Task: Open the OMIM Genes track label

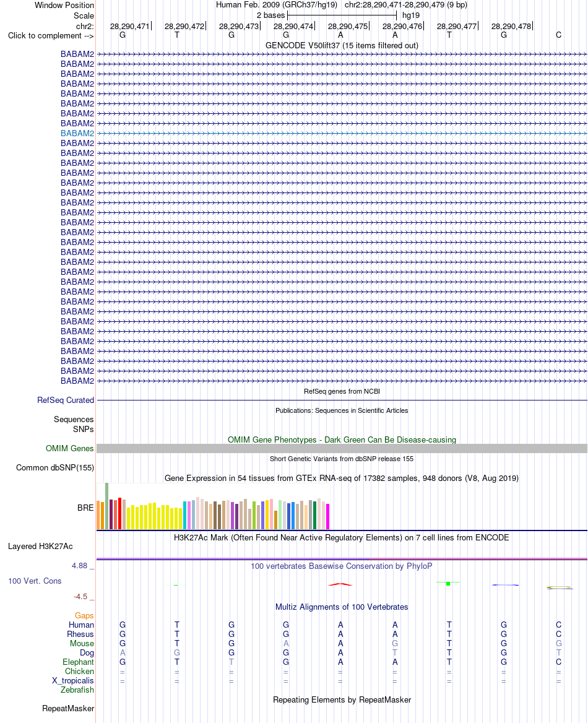Action: pos(70,448)
